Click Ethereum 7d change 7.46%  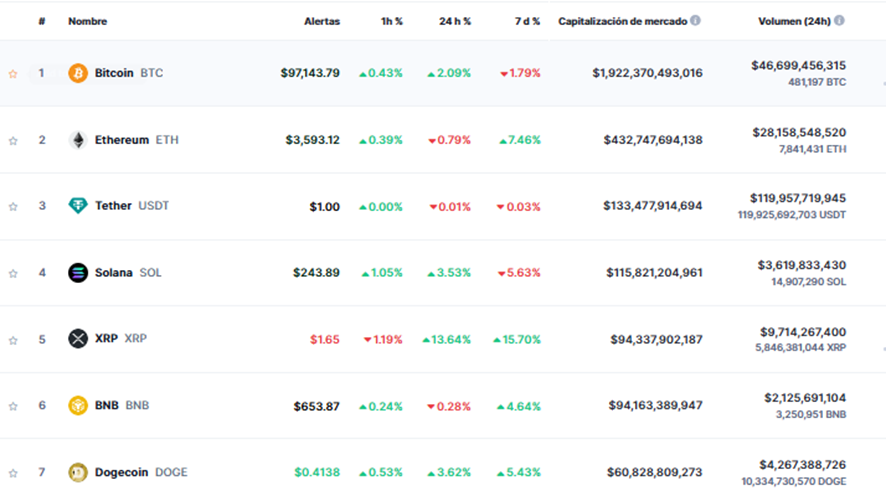[x=520, y=140]
